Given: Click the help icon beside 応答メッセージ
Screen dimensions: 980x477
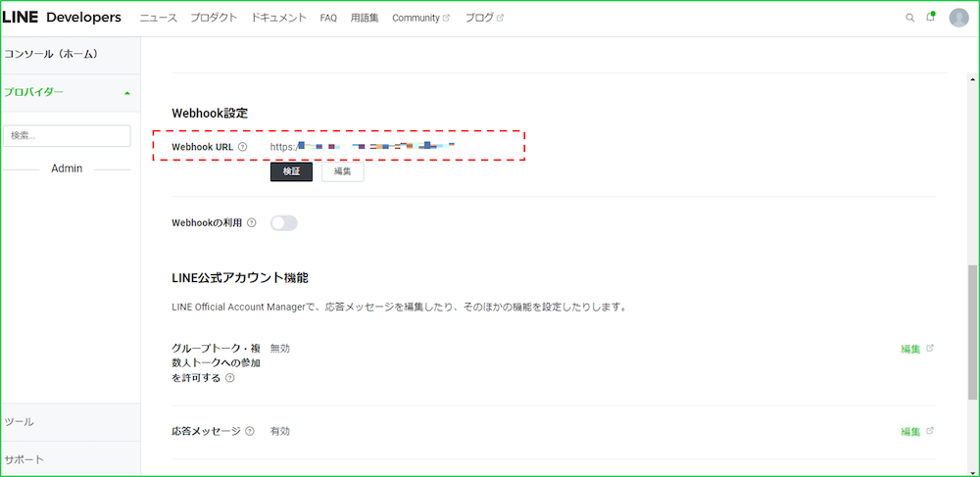Looking at the screenshot, I should coord(250,431).
